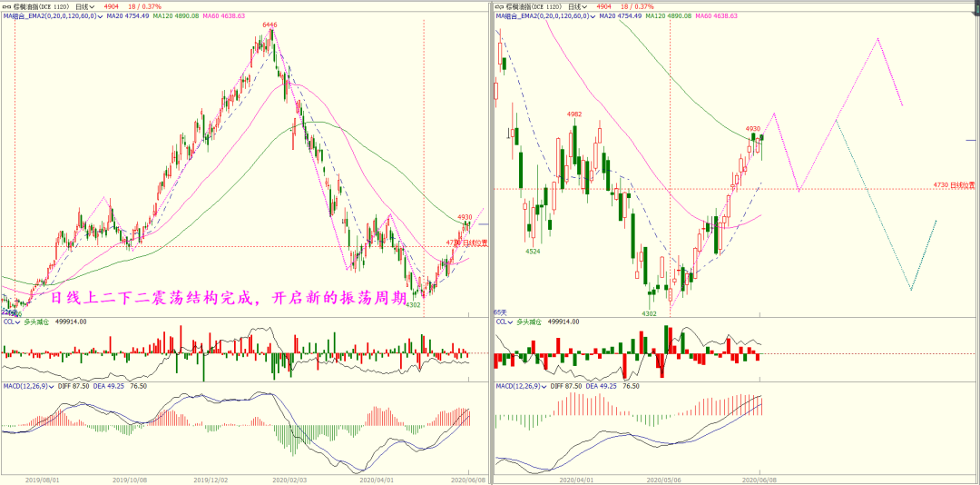This screenshot has height=485, width=980.
Task: Click 4982 high label in right chart
Action: point(573,114)
